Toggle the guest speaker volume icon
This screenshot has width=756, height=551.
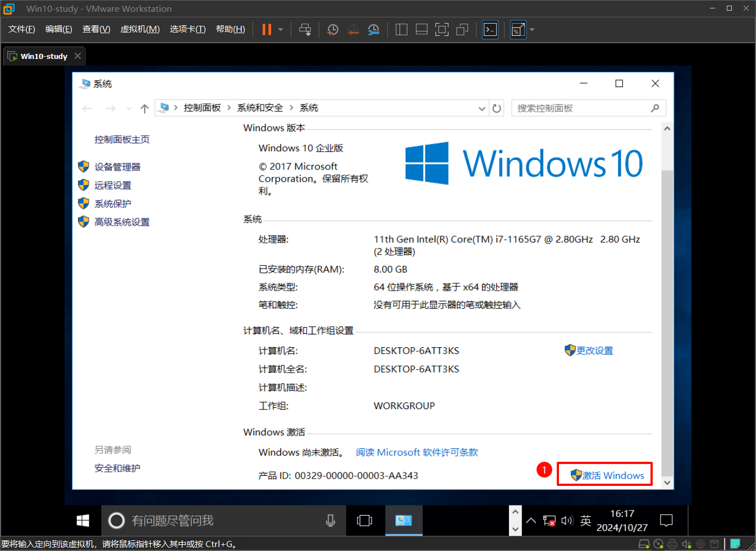coord(567,521)
